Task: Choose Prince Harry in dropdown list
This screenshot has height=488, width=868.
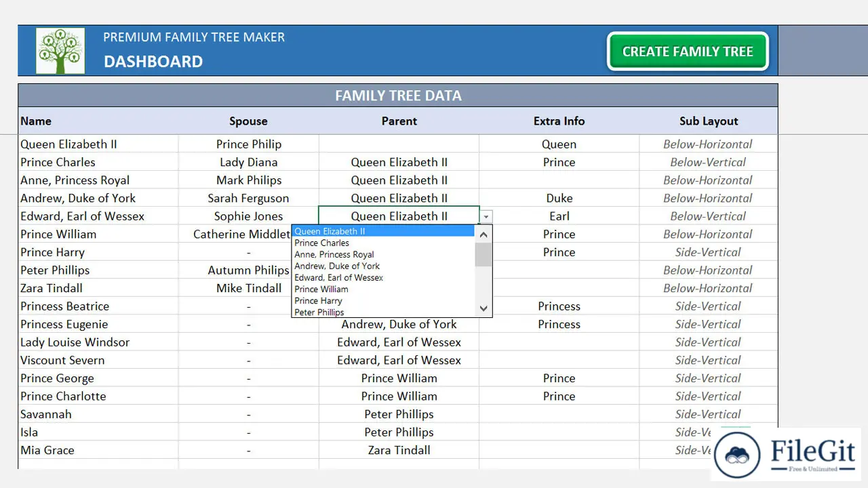Action: pos(384,300)
